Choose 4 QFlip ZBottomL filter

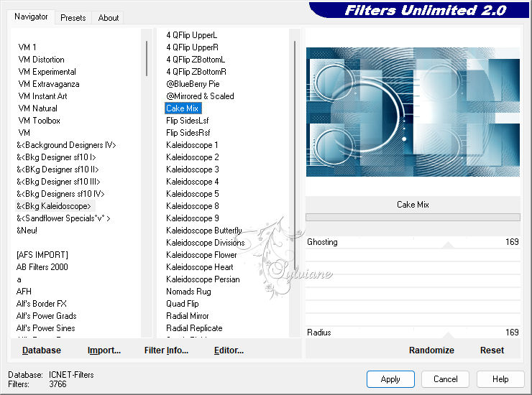pyautogui.click(x=196, y=60)
